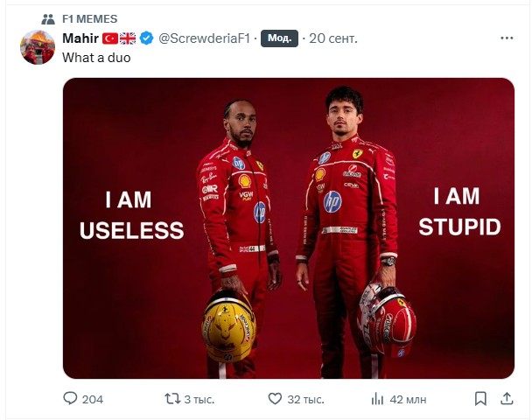
Task: Open replies with the speech bubble icon
Action: pos(71,399)
